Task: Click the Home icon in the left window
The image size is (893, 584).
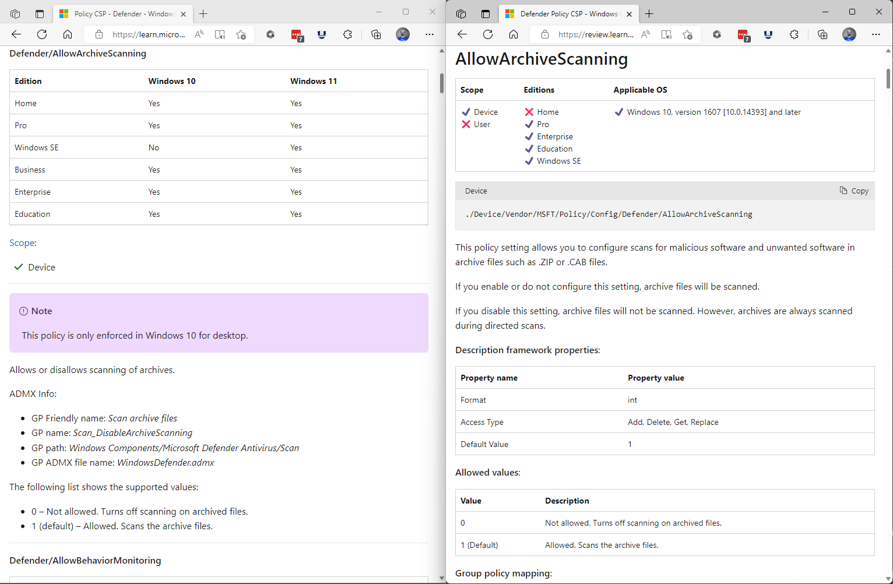Action: [67, 33]
